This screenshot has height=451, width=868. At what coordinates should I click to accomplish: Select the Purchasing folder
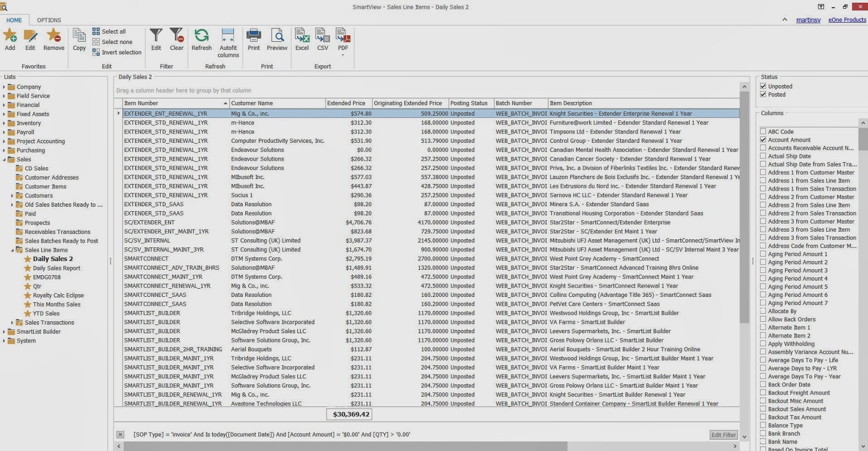coord(31,150)
